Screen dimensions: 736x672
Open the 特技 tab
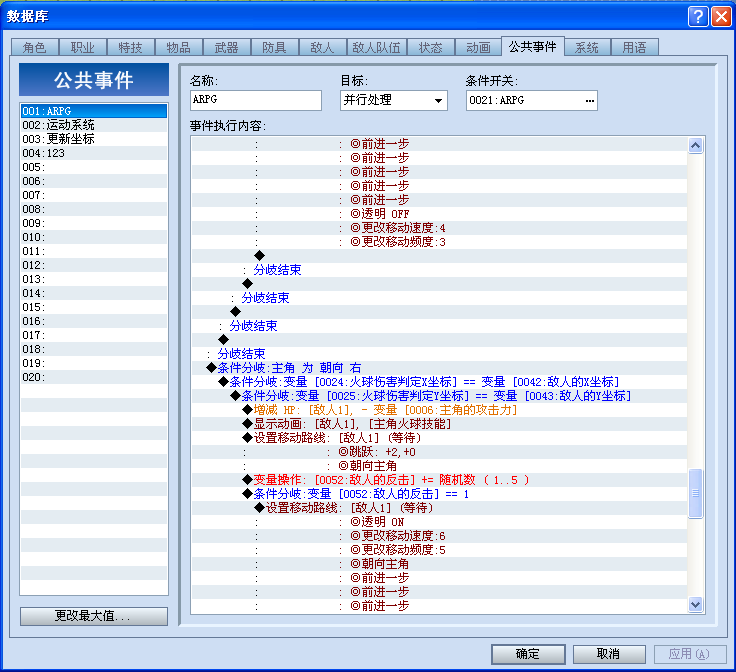130,47
